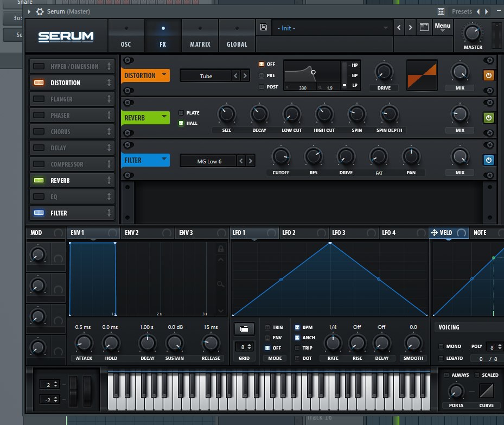Toggle Filter effect power button
Screen dimensions: 504x425
(x=489, y=160)
